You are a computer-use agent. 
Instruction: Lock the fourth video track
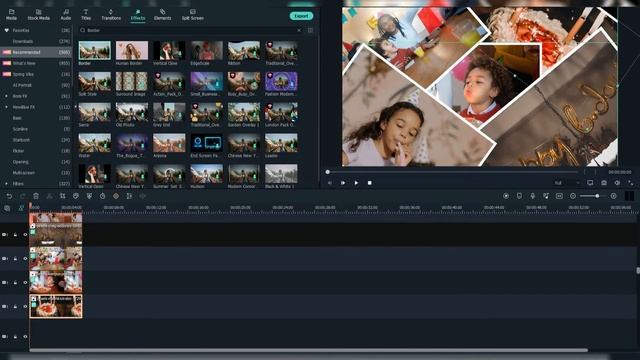pyautogui.click(x=16, y=307)
